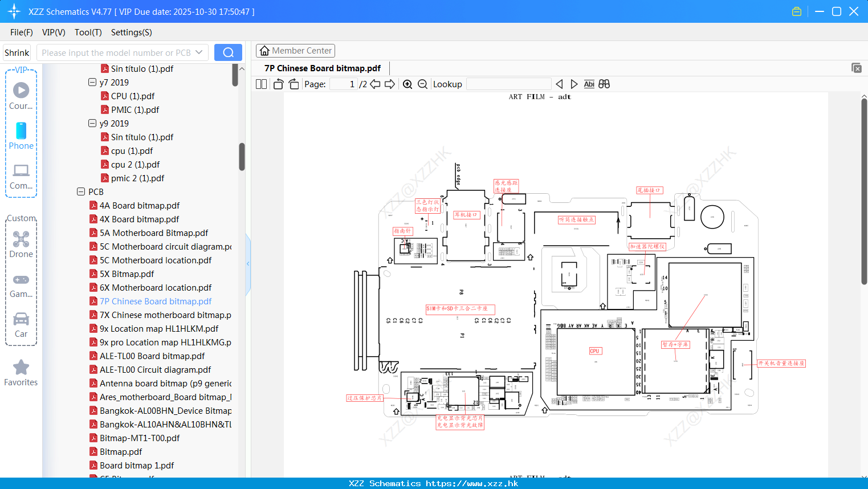Find next lookup match
This screenshot has width=868, height=489.
574,84
